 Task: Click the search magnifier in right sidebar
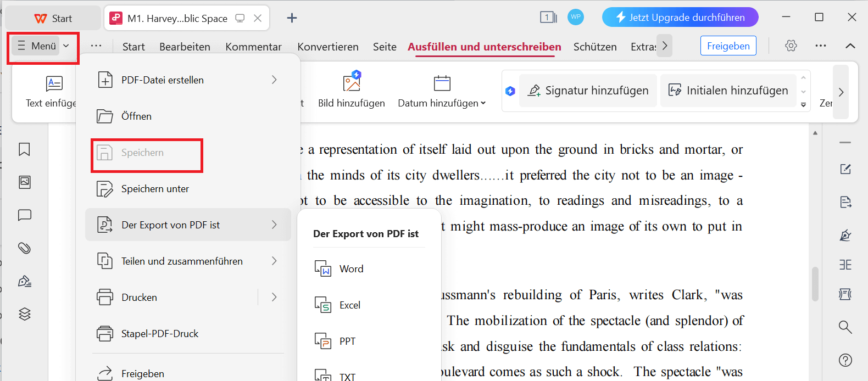pos(845,327)
